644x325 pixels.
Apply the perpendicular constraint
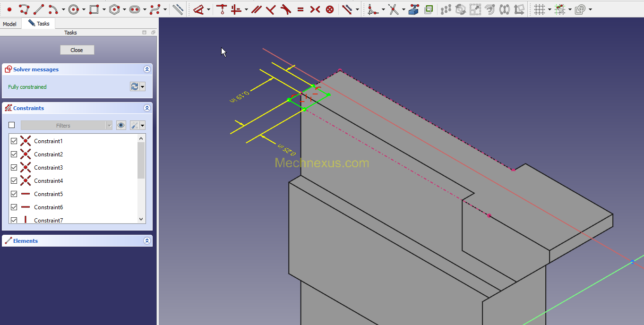271,9
